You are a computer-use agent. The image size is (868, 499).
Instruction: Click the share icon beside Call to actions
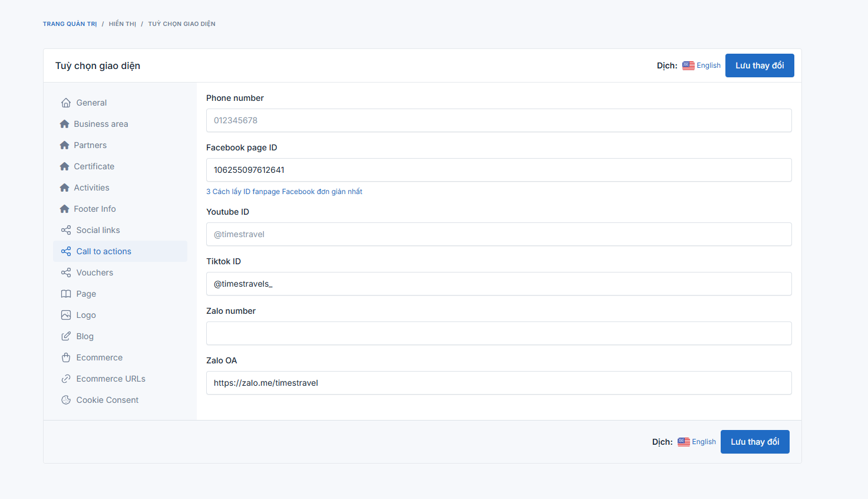tap(66, 251)
